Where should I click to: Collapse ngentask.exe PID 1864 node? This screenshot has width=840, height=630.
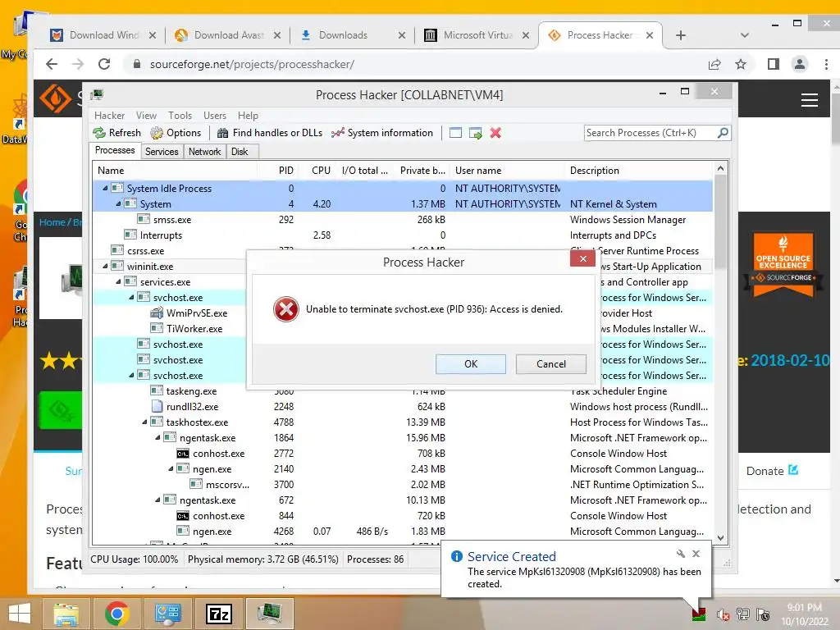pyautogui.click(x=157, y=438)
